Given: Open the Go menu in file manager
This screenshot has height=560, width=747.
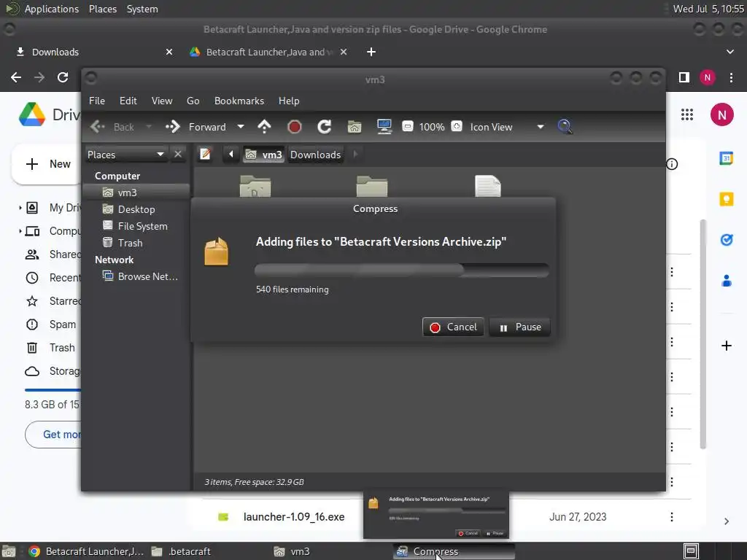Looking at the screenshot, I should point(193,101).
